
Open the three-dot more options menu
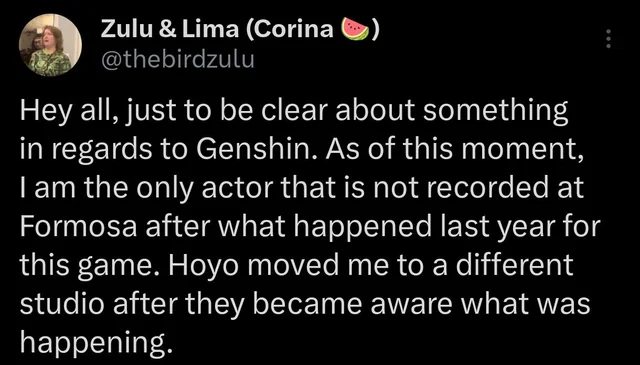(x=609, y=39)
